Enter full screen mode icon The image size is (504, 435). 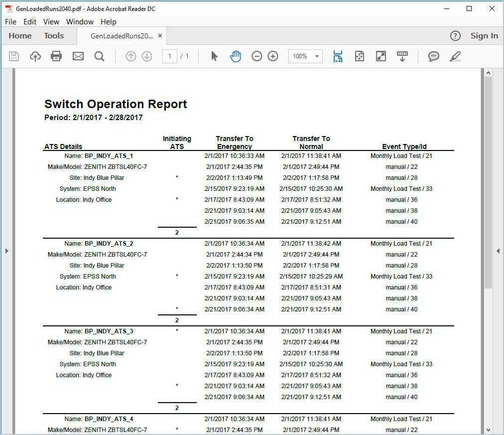pos(381,56)
